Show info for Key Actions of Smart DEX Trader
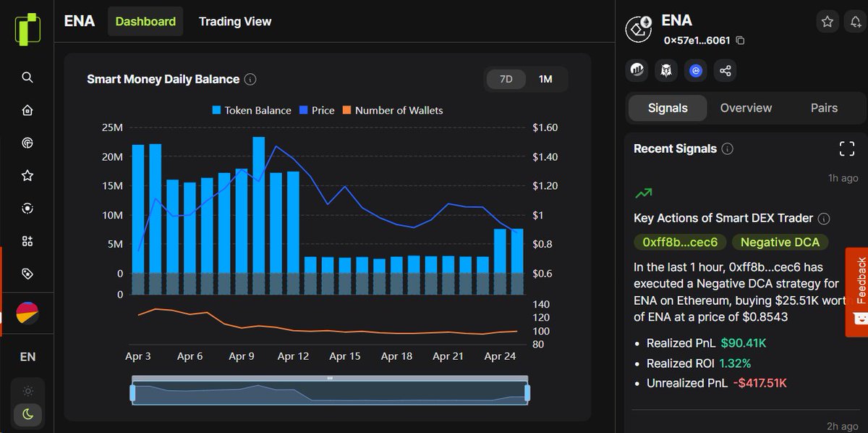 pyautogui.click(x=823, y=218)
